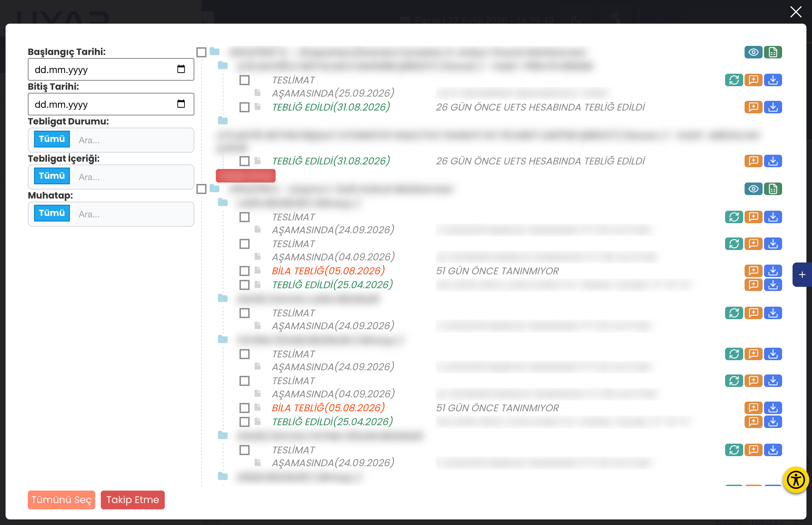Viewport: 812px width, 525px height.
Task: Download the first Tebliğ Edildi (31.08.2026) document
Action: [773, 107]
